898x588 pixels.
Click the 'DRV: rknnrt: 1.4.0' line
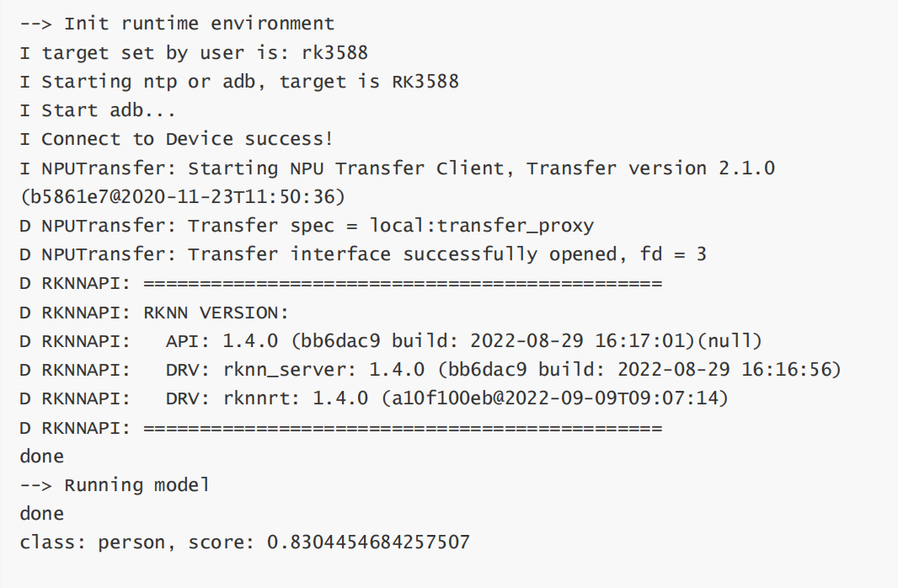[x=374, y=398]
